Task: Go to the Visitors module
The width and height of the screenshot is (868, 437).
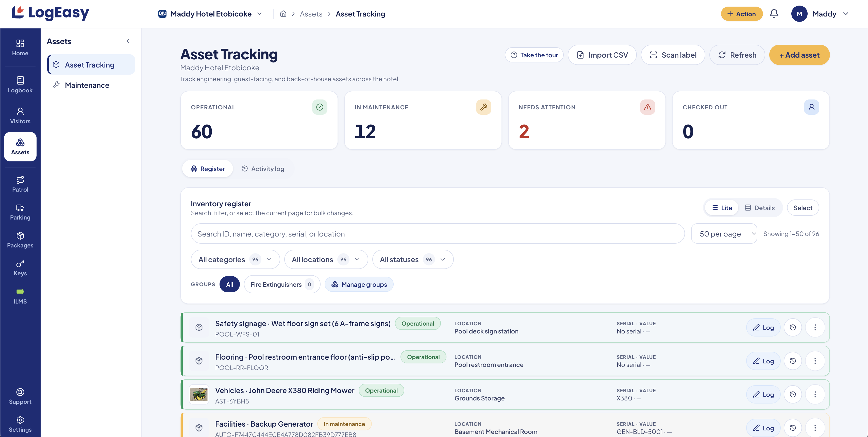Action: [x=20, y=115]
